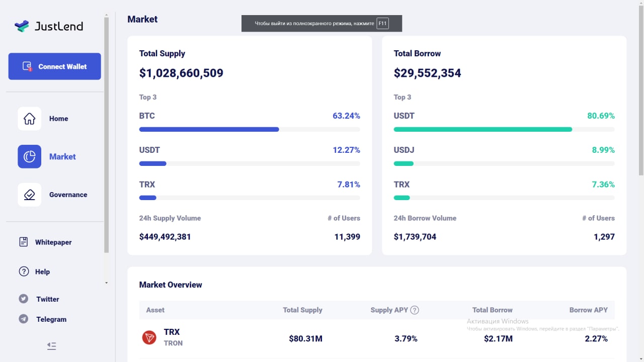Click the Market page title
644x362 pixels.
click(142, 19)
